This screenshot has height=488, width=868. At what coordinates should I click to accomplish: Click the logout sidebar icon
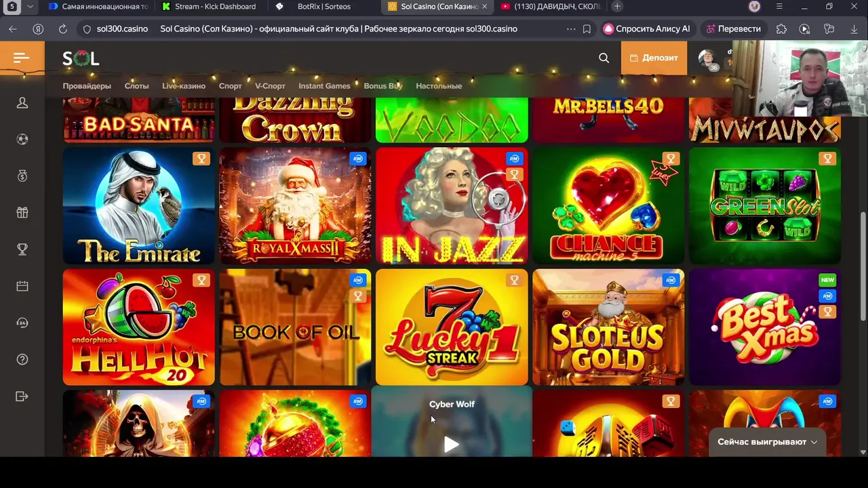point(22,396)
